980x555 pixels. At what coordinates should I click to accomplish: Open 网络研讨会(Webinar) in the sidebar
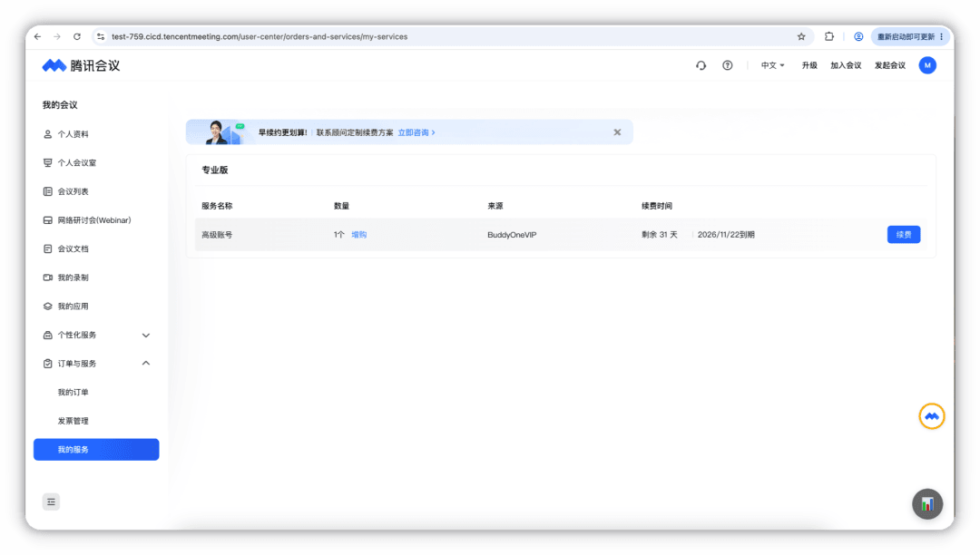tap(96, 220)
